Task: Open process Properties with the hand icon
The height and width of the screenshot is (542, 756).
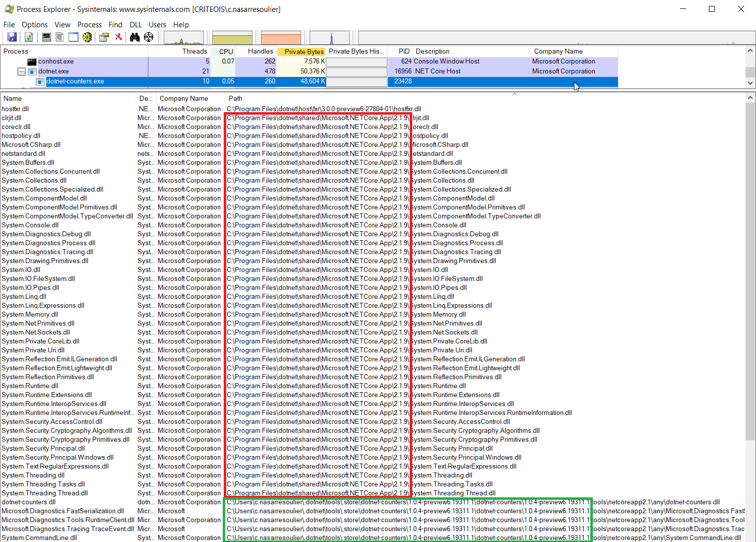Action: [x=104, y=37]
